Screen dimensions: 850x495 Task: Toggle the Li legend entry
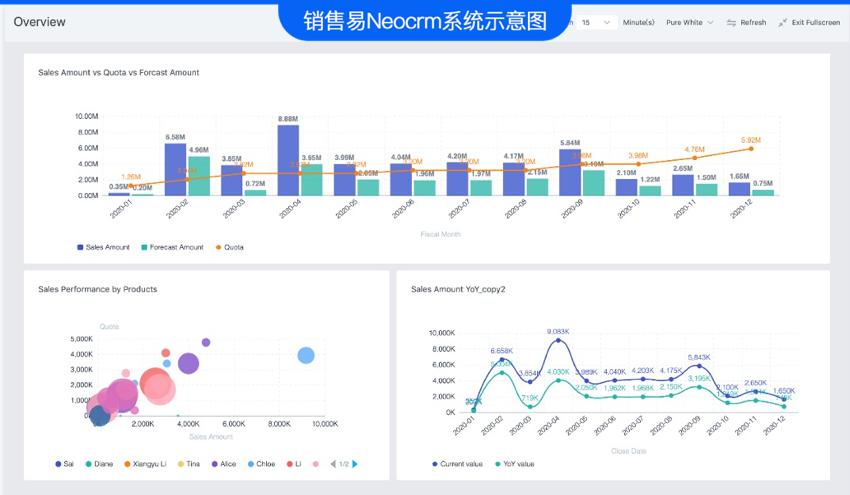click(294, 464)
